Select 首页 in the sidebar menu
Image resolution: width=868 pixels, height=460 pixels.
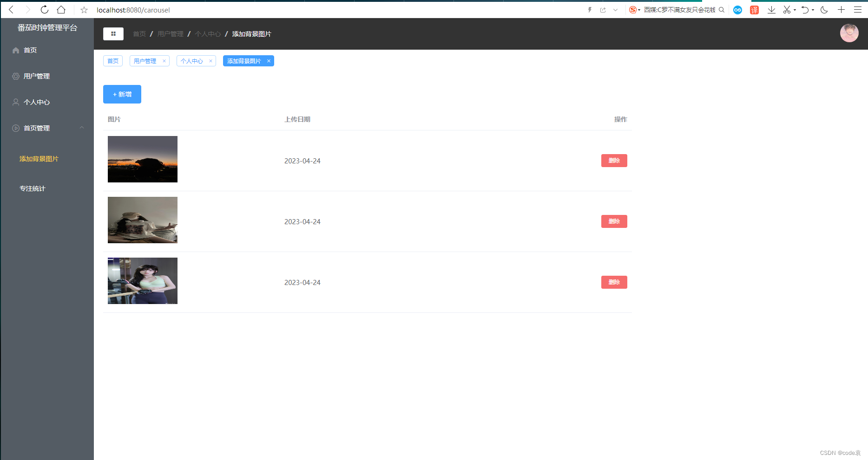tap(47, 50)
